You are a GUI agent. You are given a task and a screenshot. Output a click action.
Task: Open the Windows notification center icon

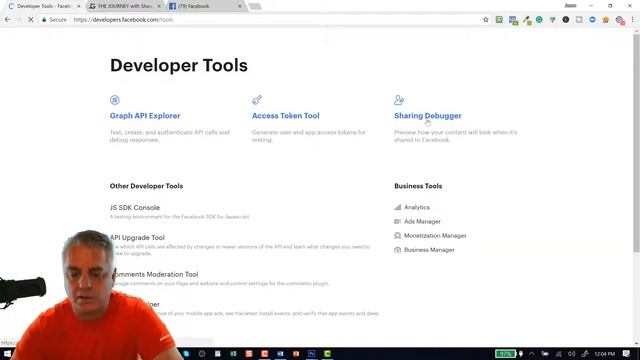point(627,354)
